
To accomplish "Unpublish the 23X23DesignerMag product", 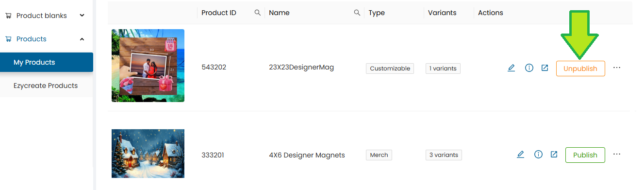I will pyautogui.click(x=580, y=69).
